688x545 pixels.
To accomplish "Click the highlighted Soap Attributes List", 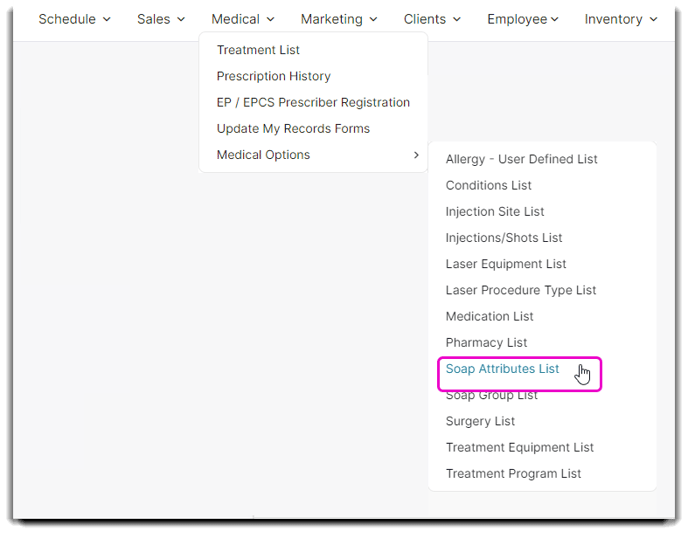I will coord(502,369).
